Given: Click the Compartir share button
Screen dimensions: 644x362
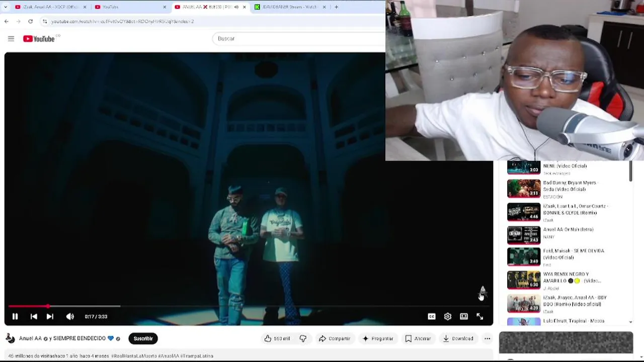Looking at the screenshot, I should coord(335,338).
